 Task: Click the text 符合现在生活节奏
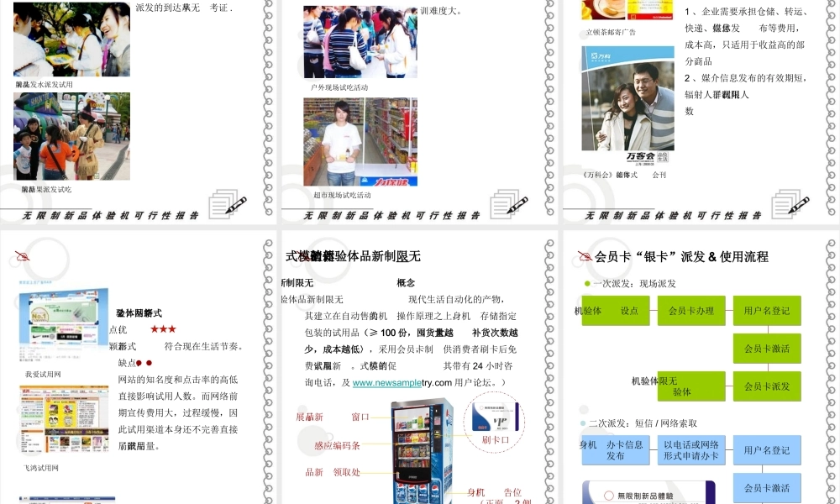pos(204,346)
